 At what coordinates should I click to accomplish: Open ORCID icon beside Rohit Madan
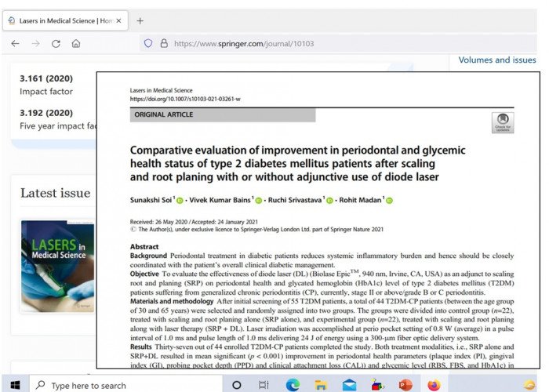(x=390, y=200)
